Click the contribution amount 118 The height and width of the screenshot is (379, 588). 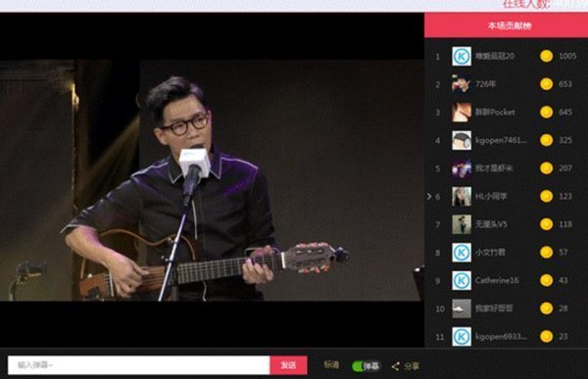(565, 224)
